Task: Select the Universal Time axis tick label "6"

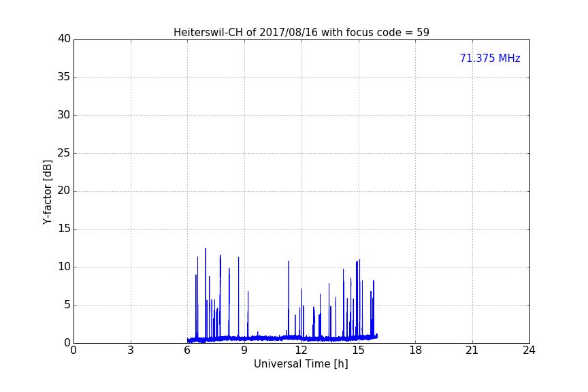Action: point(187,350)
